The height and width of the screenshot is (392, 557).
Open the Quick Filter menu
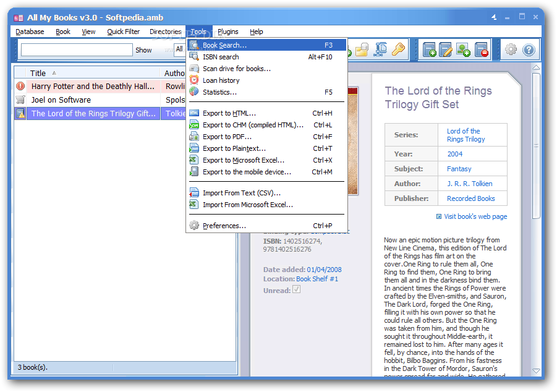point(123,32)
